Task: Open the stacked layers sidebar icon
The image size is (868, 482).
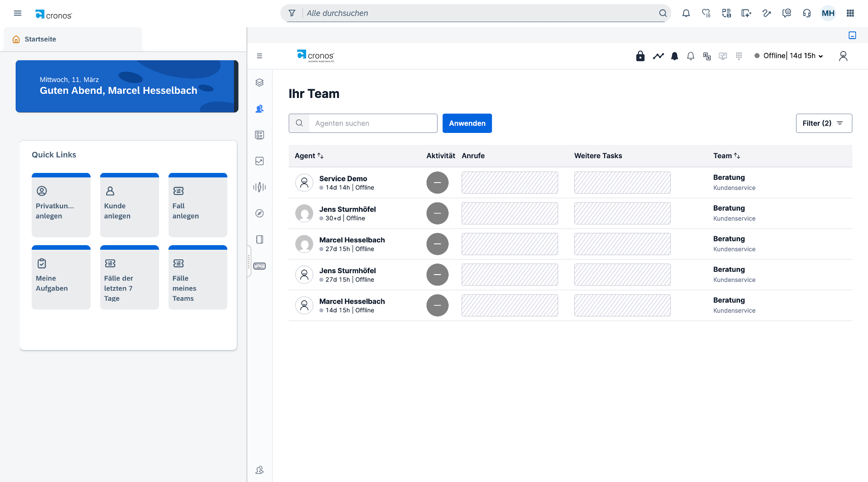Action: pyautogui.click(x=259, y=83)
